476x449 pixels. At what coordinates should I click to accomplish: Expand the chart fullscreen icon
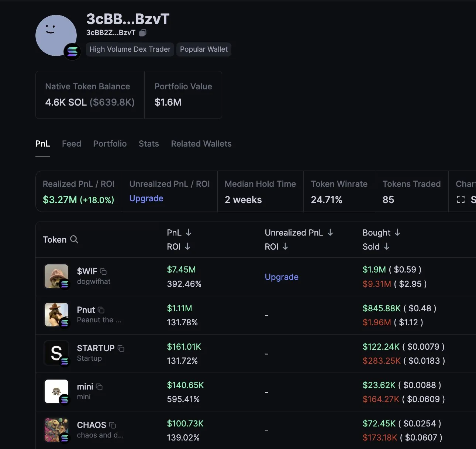[461, 200]
